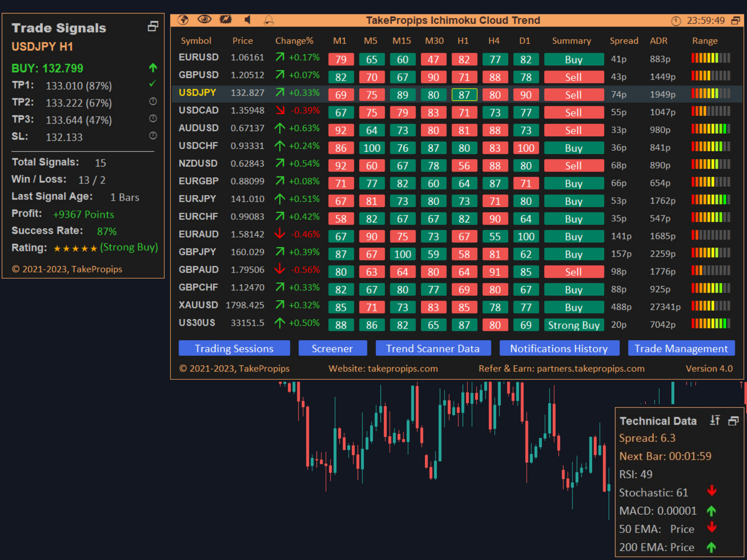The image size is (747, 560).
Task: Click the EURAUD D1 cell showing 100
Action: click(x=526, y=237)
